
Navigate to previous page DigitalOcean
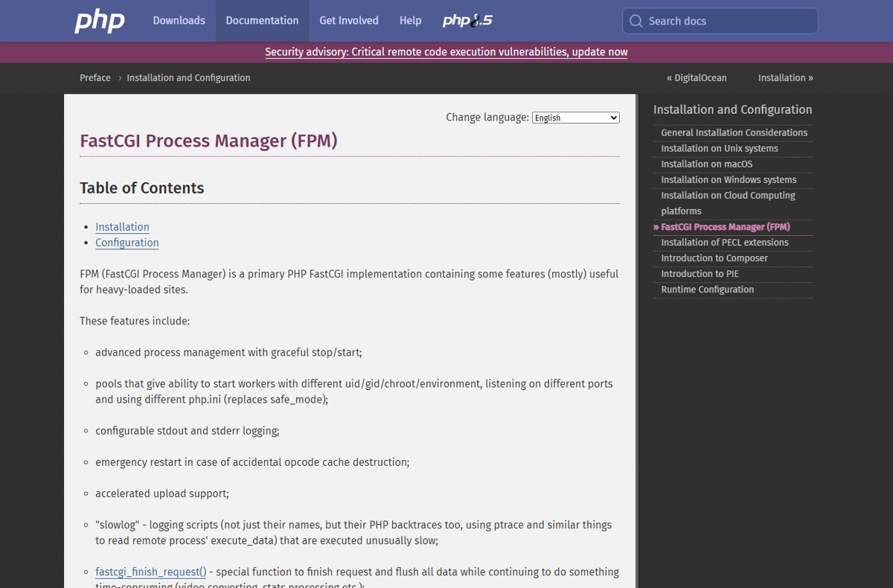[x=697, y=77]
